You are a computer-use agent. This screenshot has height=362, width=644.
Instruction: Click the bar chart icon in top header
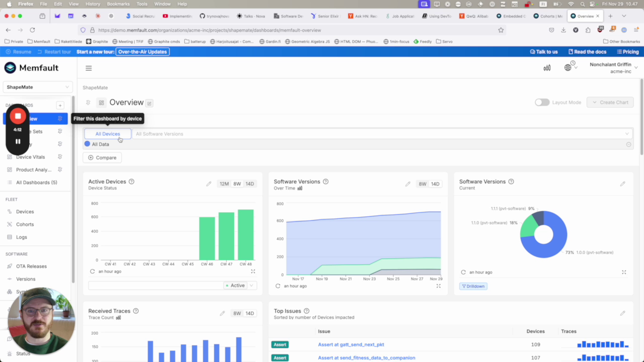(x=547, y=68)
